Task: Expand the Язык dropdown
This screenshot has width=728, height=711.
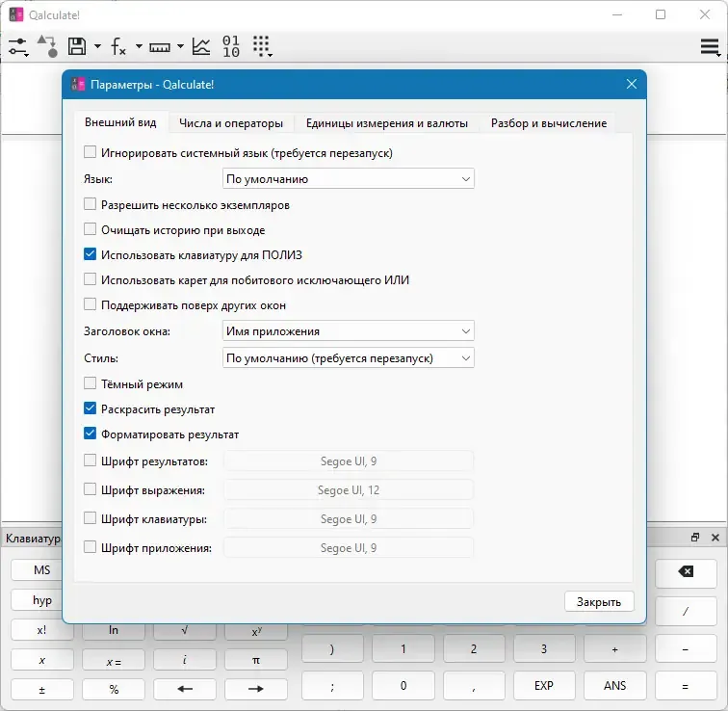Action: click(x=349, y=179)
